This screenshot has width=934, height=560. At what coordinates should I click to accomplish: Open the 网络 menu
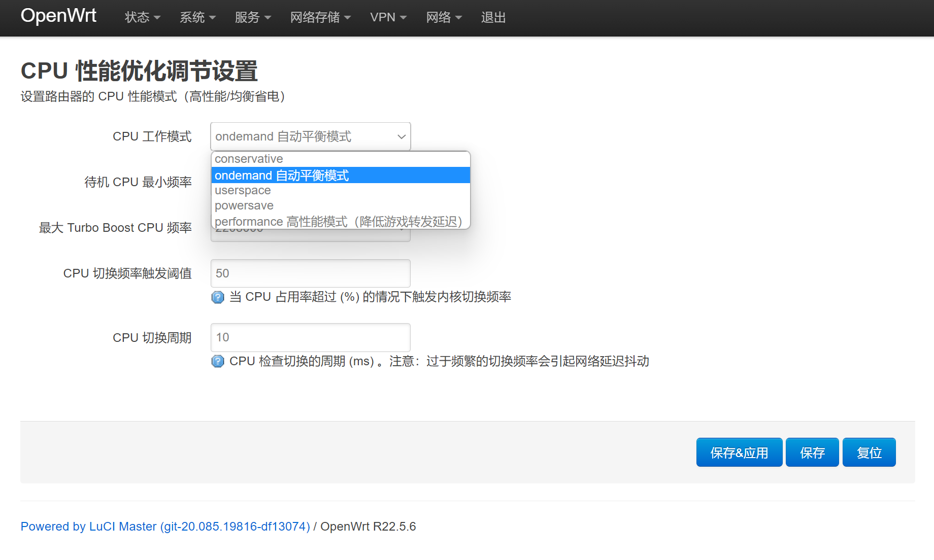click(444, 18)
